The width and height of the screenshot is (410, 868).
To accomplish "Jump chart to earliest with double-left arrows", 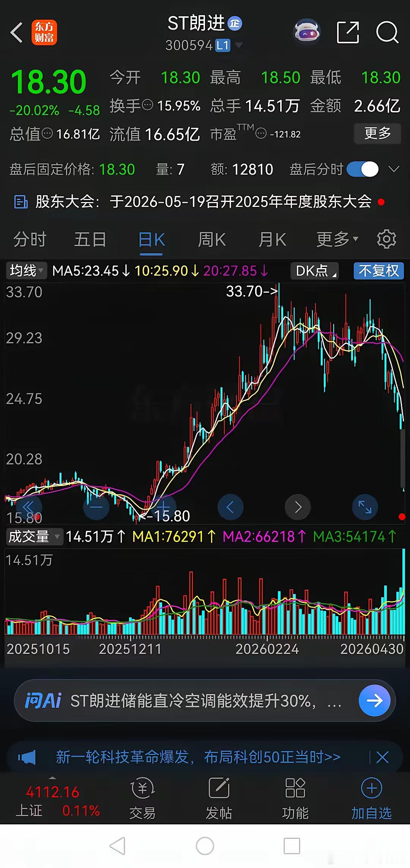I will (29, 507).
